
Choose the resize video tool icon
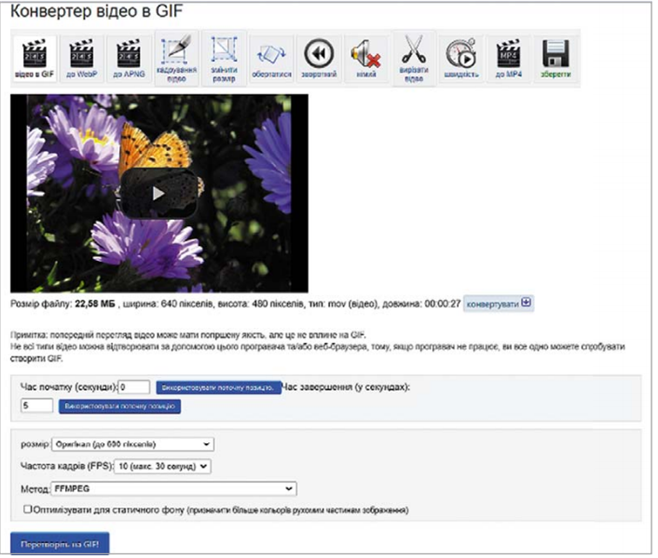tap(224, 59)
